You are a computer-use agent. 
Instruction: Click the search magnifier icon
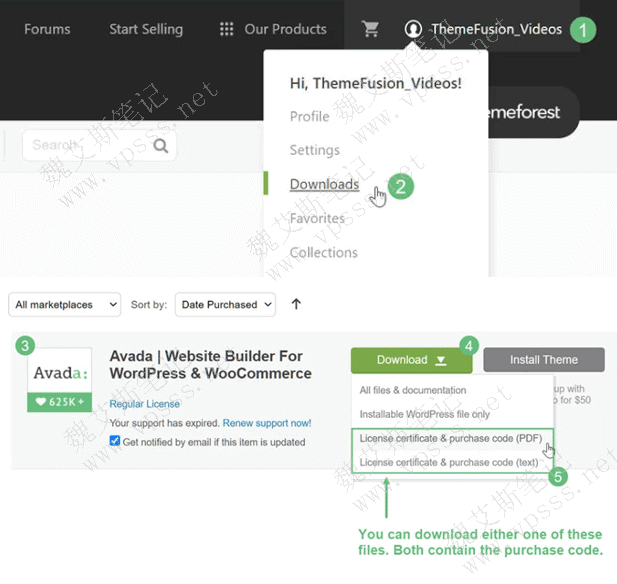click(x=161, y=146)
